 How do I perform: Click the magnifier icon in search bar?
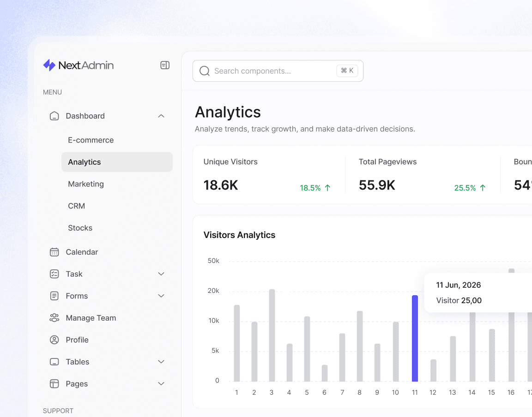(x=204, y=71)
